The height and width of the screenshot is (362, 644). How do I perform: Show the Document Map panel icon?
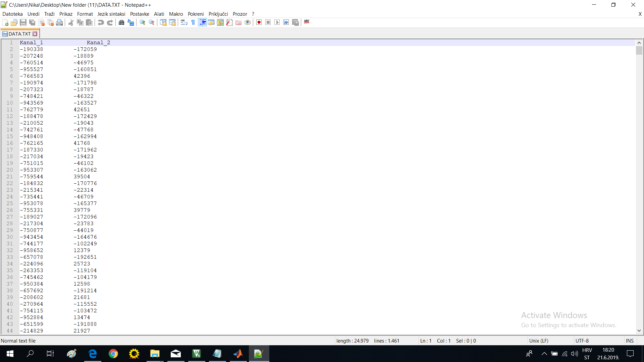click(x=220, y=22)
